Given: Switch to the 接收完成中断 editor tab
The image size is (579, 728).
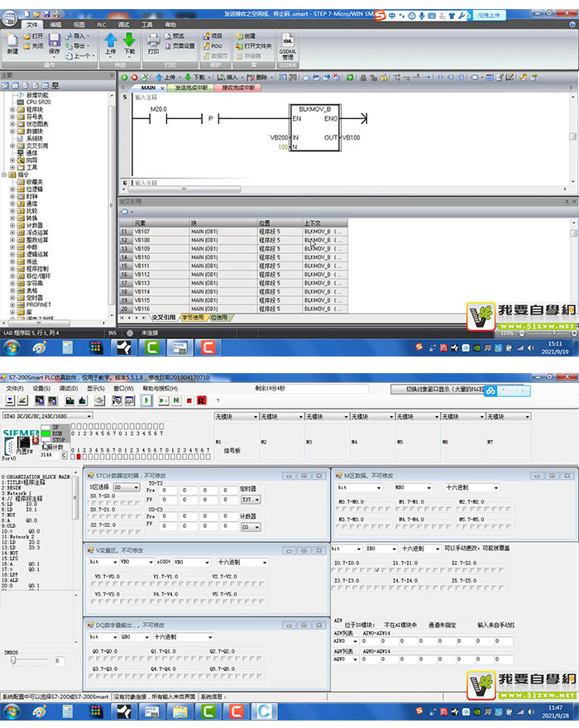Looking at the screenshot, I should click(237, 88).
